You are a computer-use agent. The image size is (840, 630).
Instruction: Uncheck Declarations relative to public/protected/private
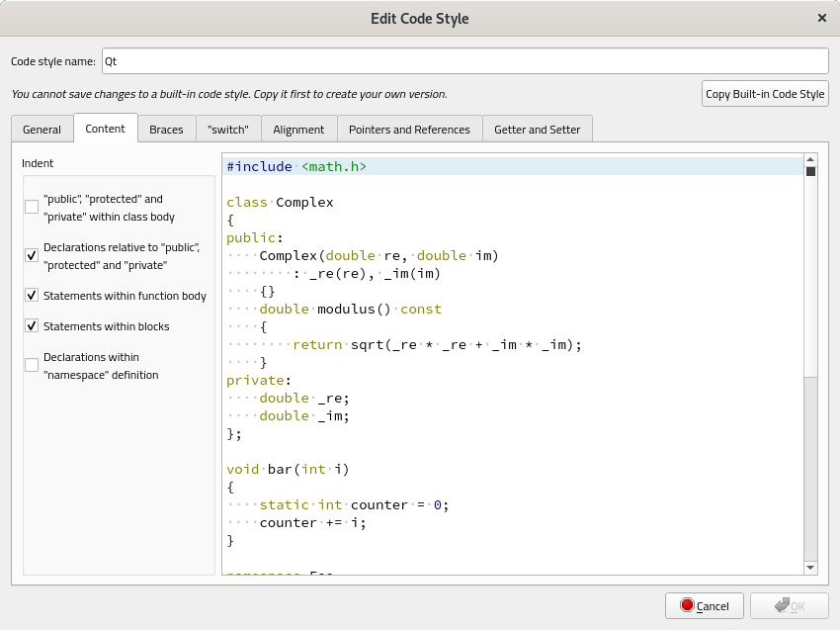click(x=32, y=256)
